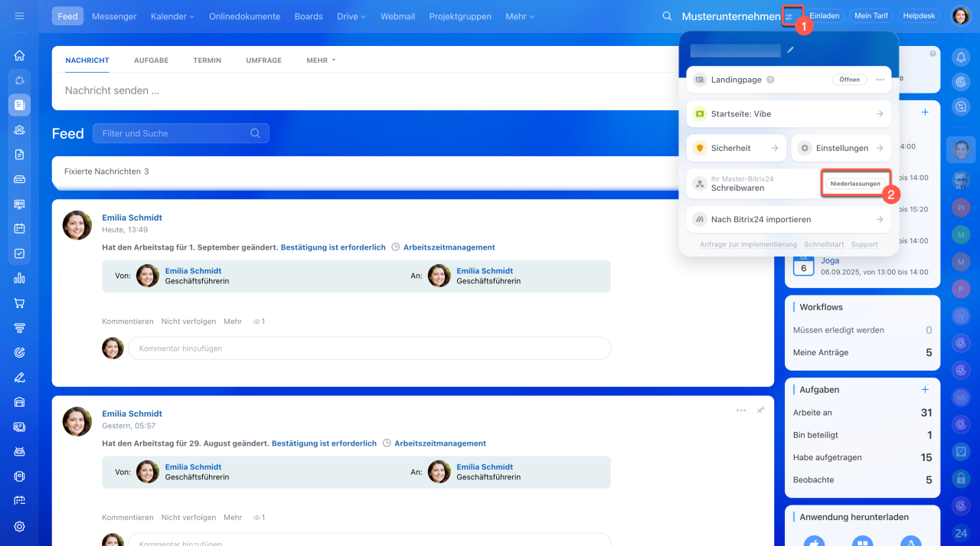The width and height of the screenshot is (980, 546).
Task: Click the notifications bell icon
Action: coord(961,57)
